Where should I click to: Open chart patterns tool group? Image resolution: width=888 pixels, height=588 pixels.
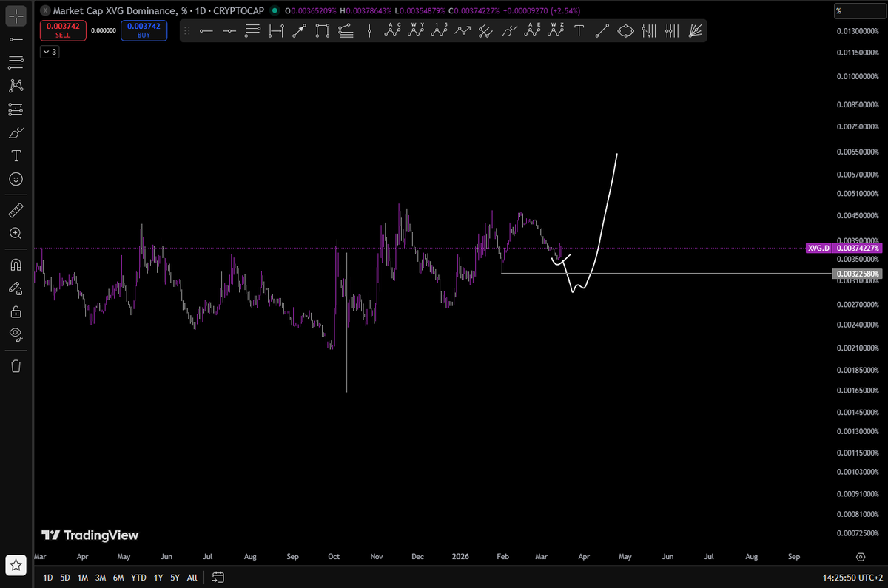pyautogui.click(x=16, y=86)
